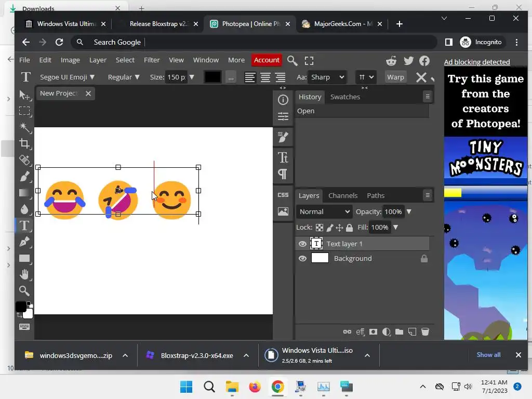Switch to the Paths tab
Screen dimensions: 532x399
pos(376,195)
